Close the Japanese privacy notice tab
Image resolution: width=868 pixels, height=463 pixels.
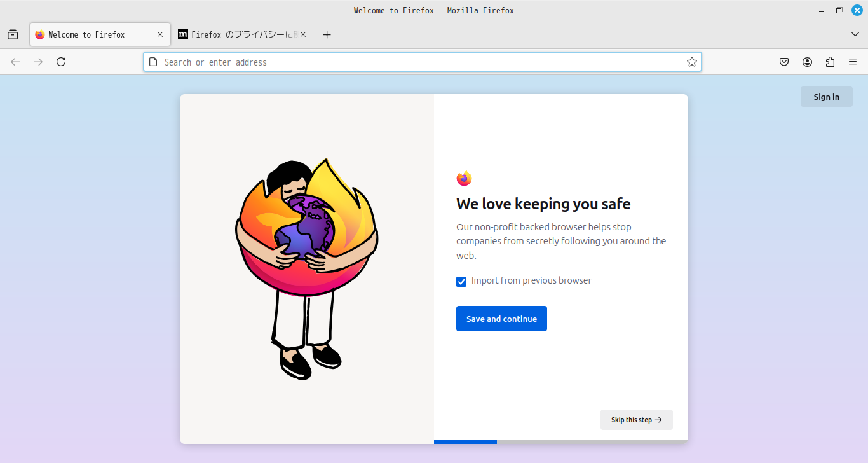(x=303, y=35)
